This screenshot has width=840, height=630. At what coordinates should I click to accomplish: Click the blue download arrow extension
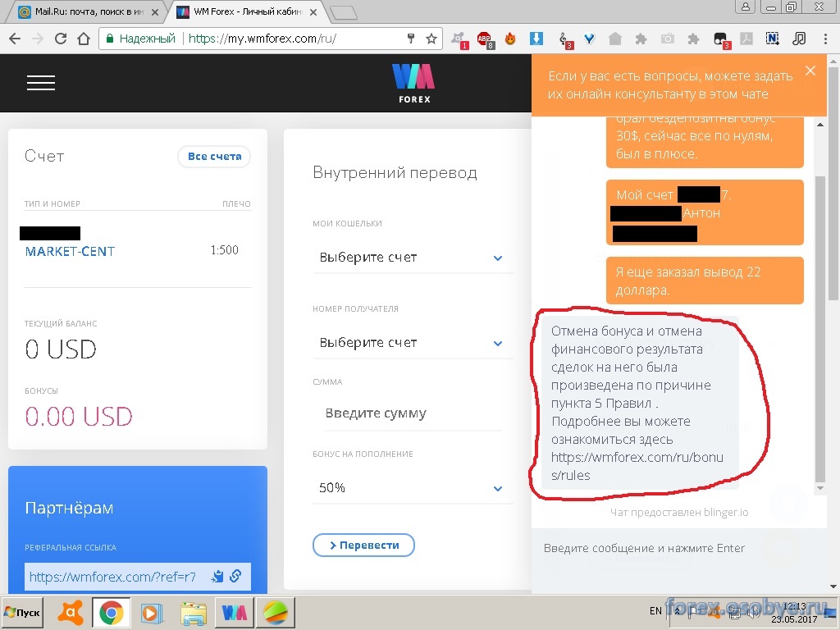[x=536, y=39]
